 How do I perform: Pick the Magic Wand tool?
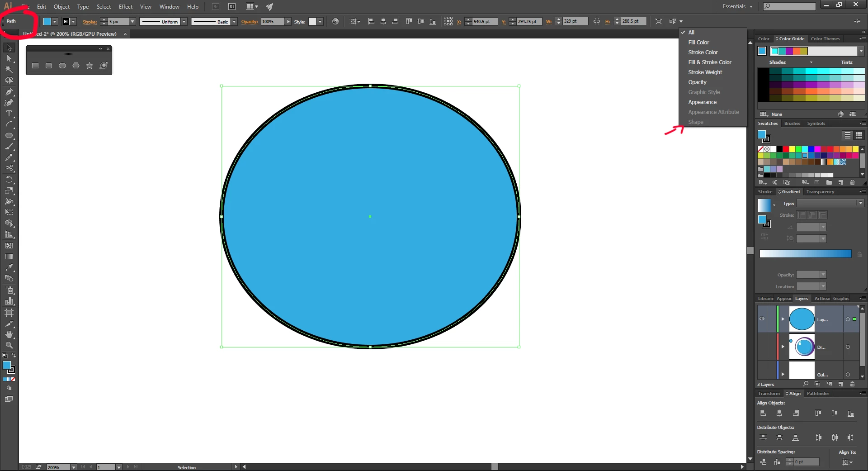pos(9,69)
